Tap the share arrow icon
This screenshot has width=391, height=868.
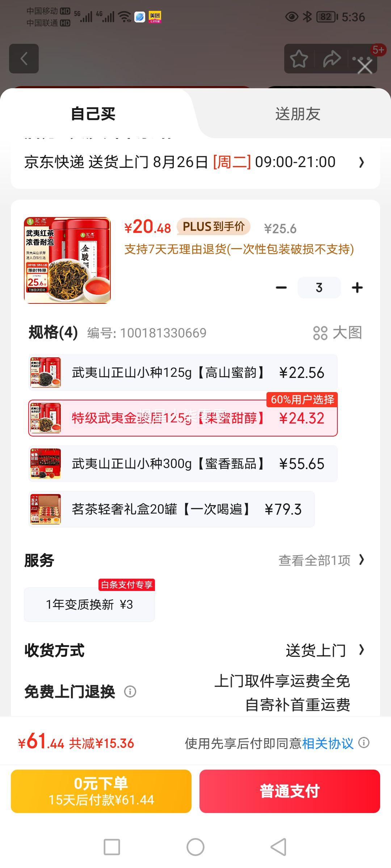tap(332, 59)
